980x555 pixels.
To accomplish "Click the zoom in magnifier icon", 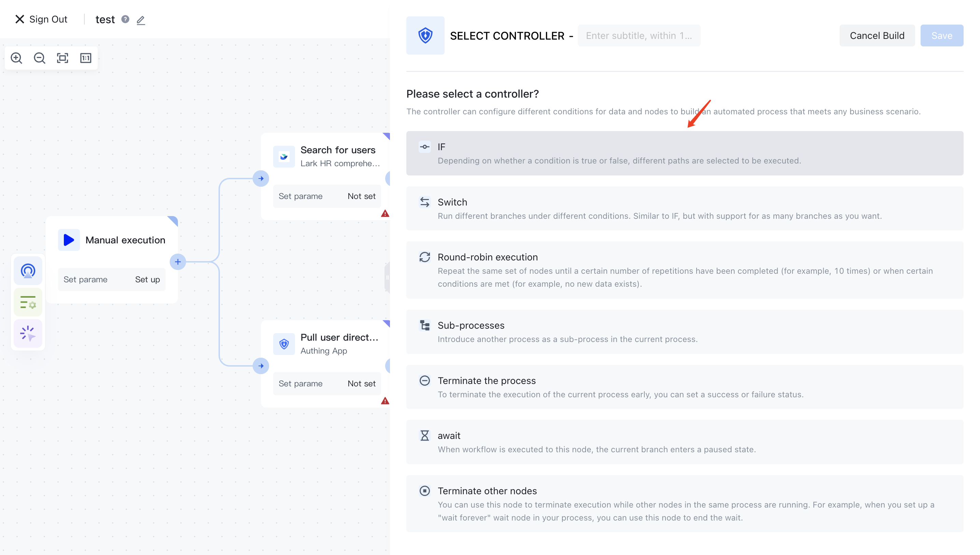I will pyautogui.click(x=16, y=58).
